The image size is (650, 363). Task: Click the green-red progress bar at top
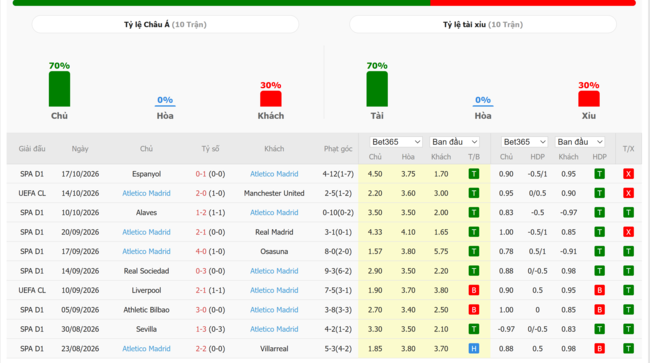click(x=324, y=3)
